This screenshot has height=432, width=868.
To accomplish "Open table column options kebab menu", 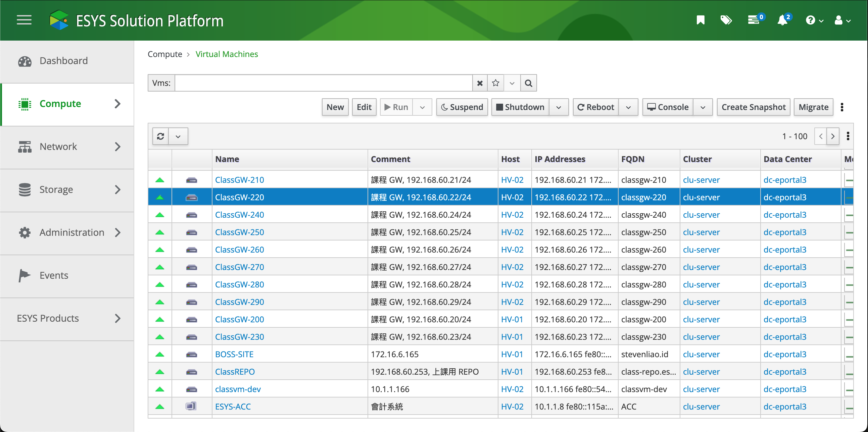I will (x=848, y=136).
